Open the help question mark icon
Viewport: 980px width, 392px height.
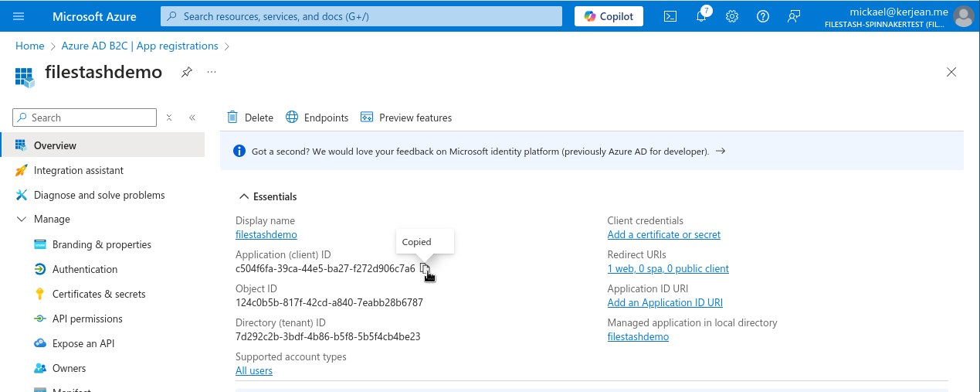763,16
